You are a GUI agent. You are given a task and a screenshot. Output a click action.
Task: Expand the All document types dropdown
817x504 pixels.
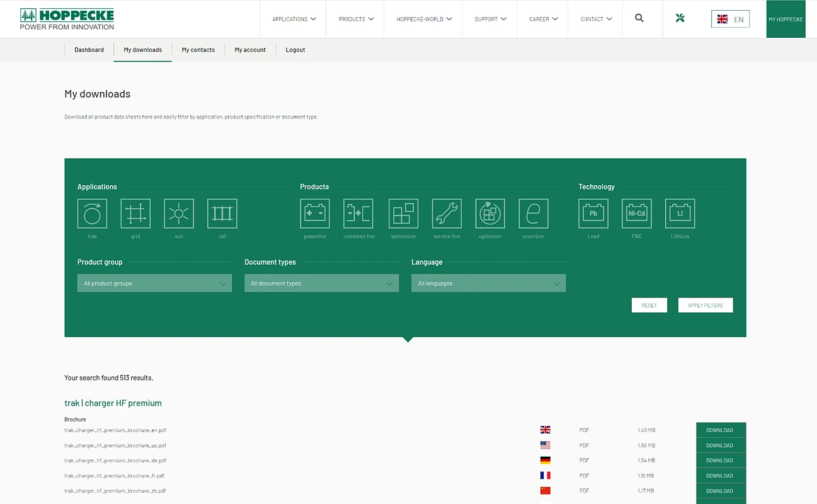pos(321,283)
